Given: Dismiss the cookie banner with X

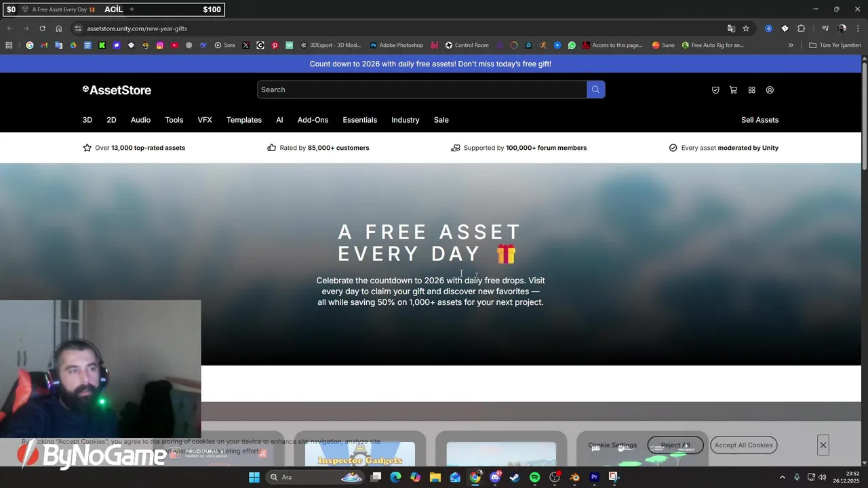Looking at the screenshot, I should (823, 445).
